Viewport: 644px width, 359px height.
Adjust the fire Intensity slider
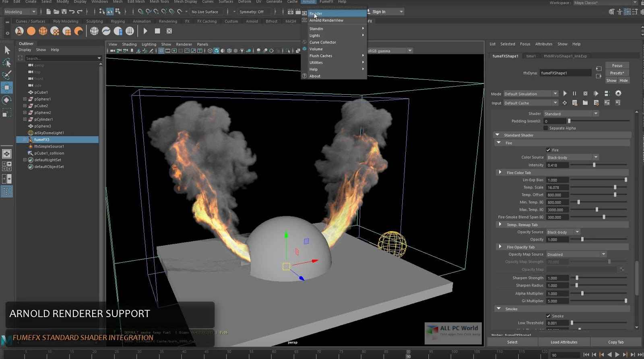(x=594, y=165)
